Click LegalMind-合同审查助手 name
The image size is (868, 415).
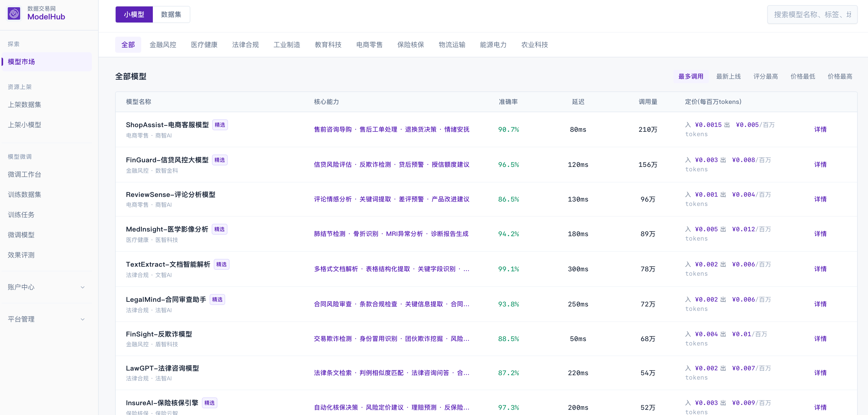tap(166, 299)
